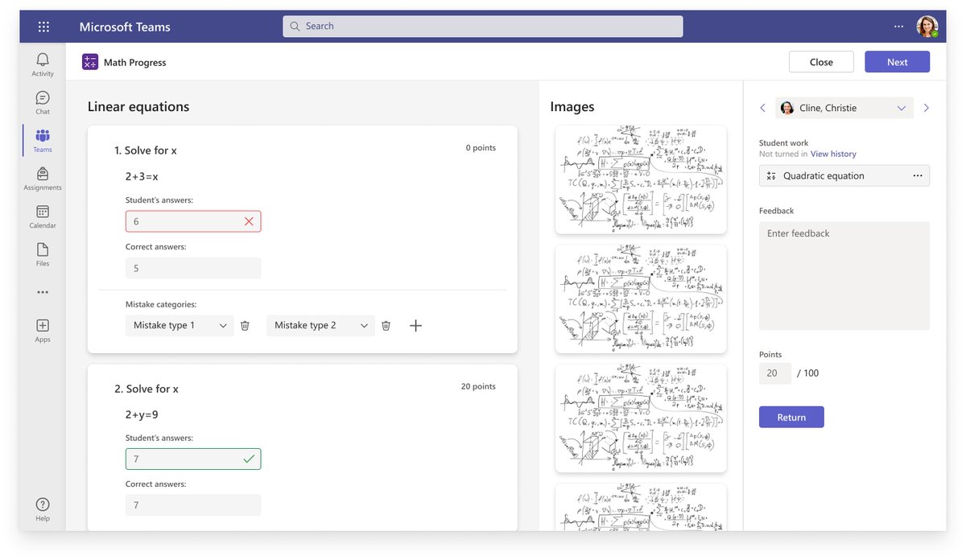
Task: Go to previous student arrow
Action: (x=763, y=108)
